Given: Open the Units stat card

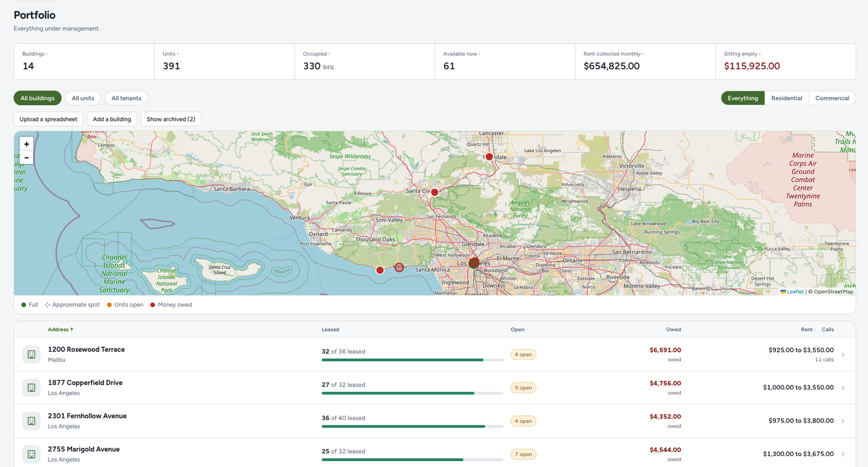Looking at the screenshot, I should [x=224, y=61].
